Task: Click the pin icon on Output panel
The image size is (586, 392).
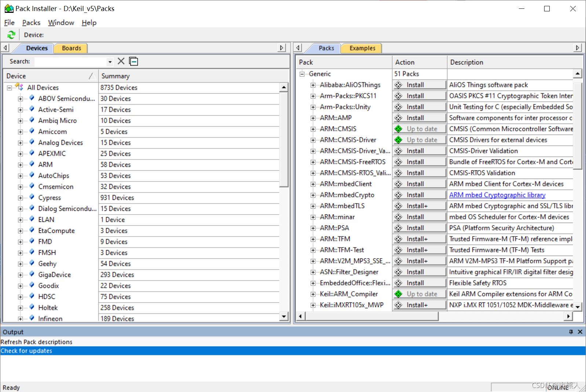Action: [x=571, y=331]
